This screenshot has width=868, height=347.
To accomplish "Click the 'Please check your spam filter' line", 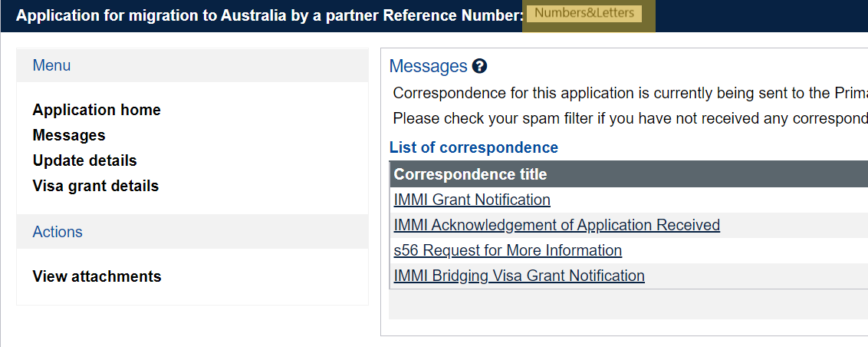I will click(x=629, y=119).
